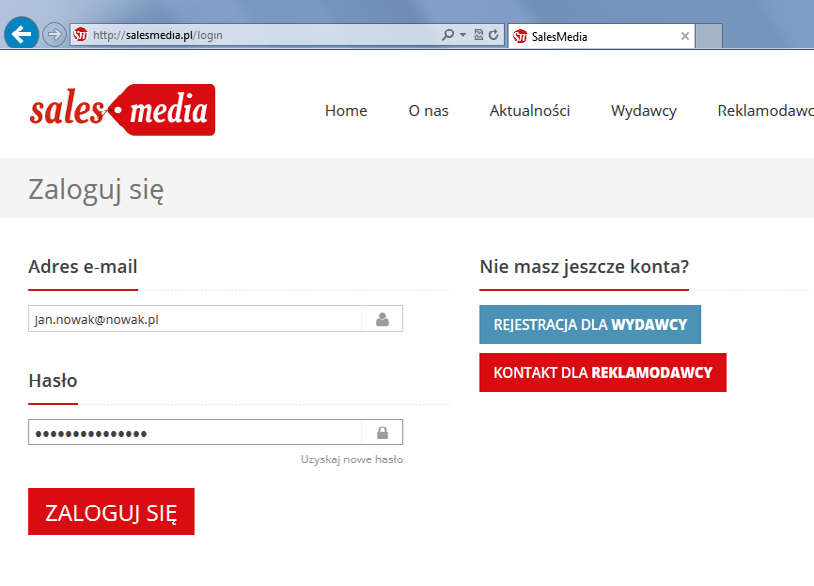Click the ZALOGUJ SIĘ button
Screen dimensions: 814x586
pos(111,511)
